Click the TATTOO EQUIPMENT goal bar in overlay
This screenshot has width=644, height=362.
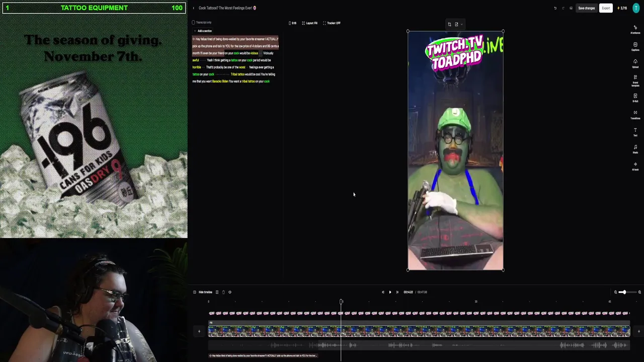click(94, 8)
